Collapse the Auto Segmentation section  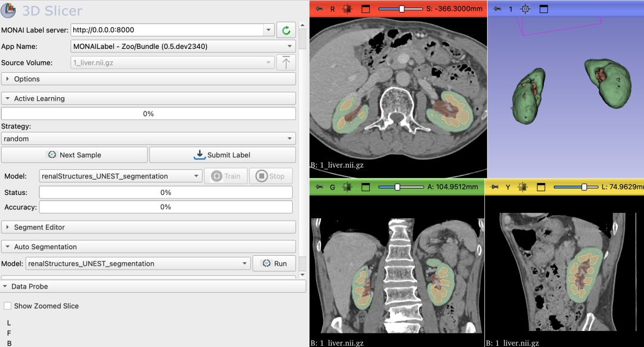point(148,247)
